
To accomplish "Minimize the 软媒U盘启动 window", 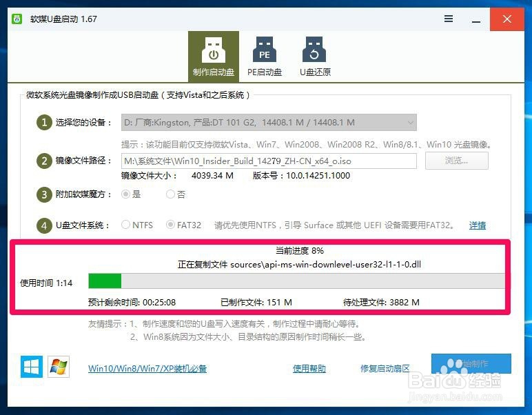I will (476, 22).
